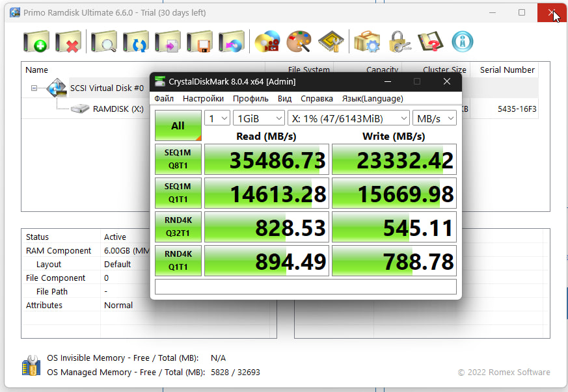Click the padlock and keys license icon
Image resolution: width=568 pixels, height=392 pixels.
[x=399, y=41]
